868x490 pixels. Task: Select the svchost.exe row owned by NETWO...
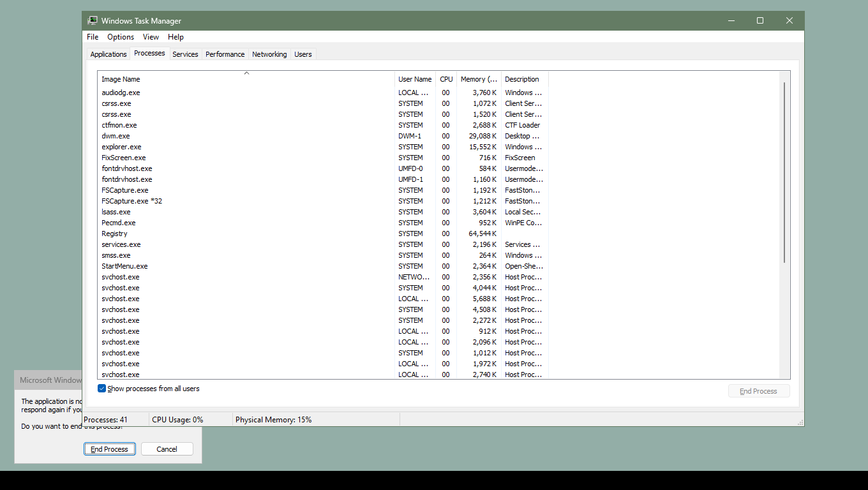pyautogui.click(x=323, y=277)
